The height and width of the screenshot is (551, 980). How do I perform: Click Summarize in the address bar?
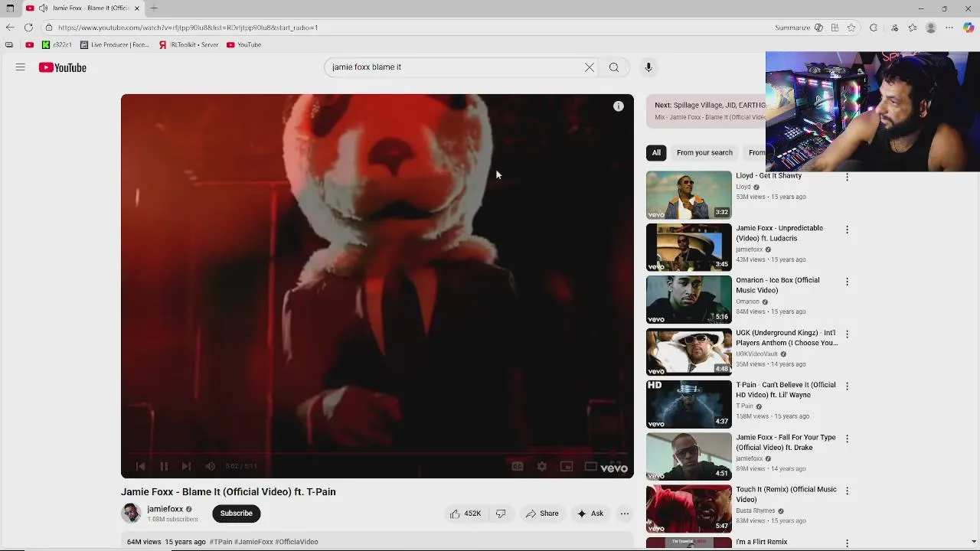799,28
